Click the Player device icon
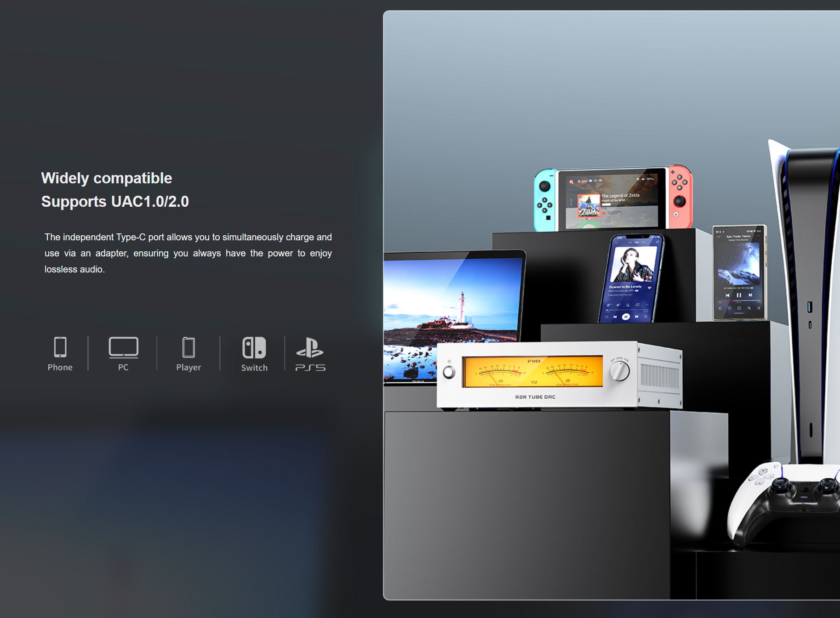 coord(189,347)
